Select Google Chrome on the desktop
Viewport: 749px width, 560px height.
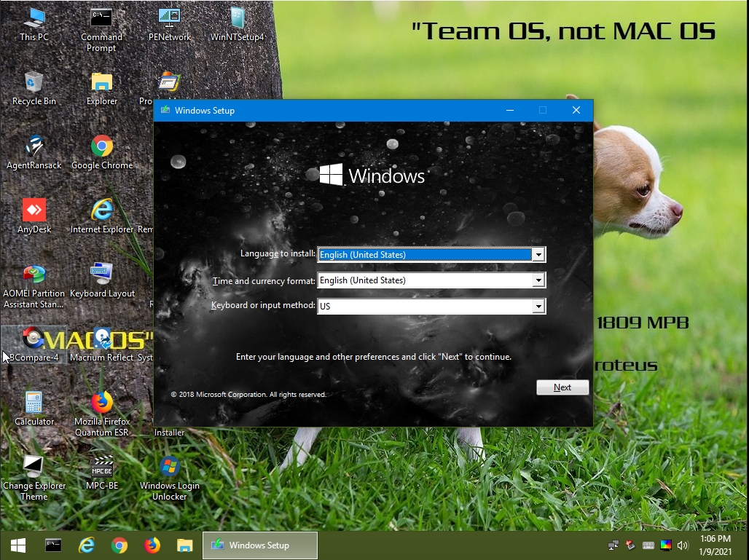(x=102, y=153)
